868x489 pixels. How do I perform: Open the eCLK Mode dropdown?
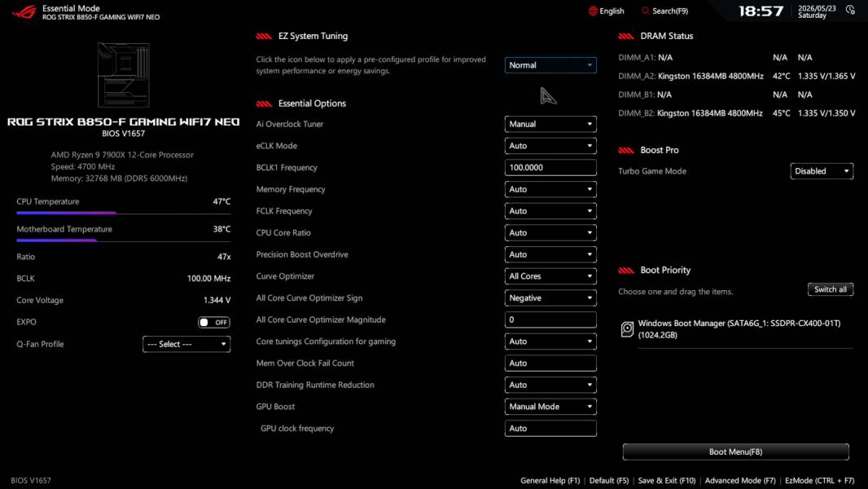pos(550,146)
